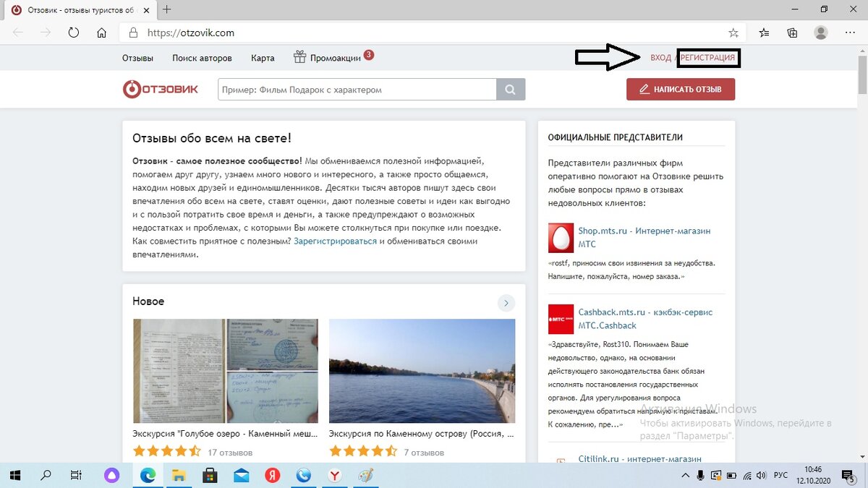The width and height of the screenshot is (868, 488).
Task: Open the Карта menu item
Action: [263, 58]
